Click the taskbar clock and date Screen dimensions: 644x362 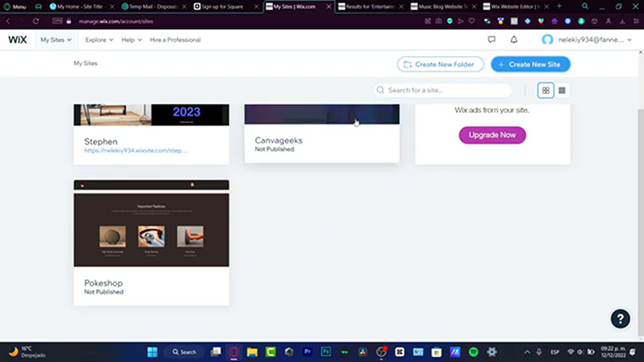pyautogui.click(x=613, y=352)
